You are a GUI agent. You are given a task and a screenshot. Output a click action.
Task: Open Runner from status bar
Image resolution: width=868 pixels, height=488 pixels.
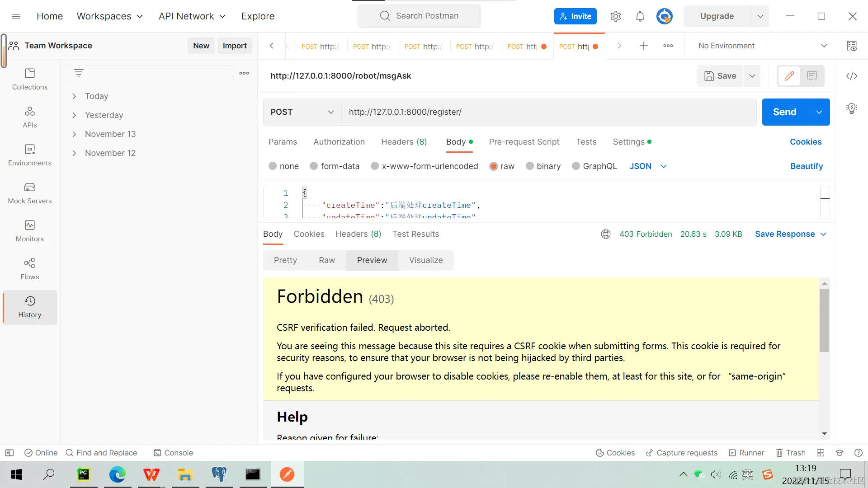[746, 453]
